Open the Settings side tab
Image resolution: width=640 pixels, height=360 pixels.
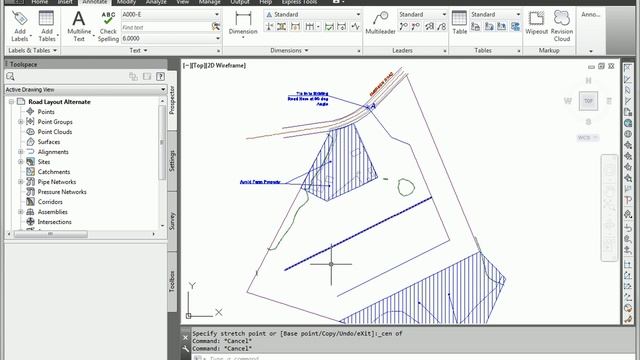(172, 161)
